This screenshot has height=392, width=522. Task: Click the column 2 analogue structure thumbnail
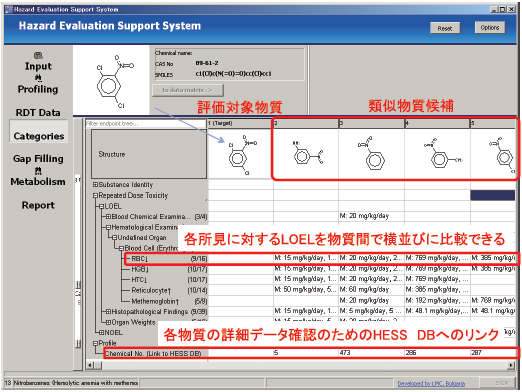306,154
